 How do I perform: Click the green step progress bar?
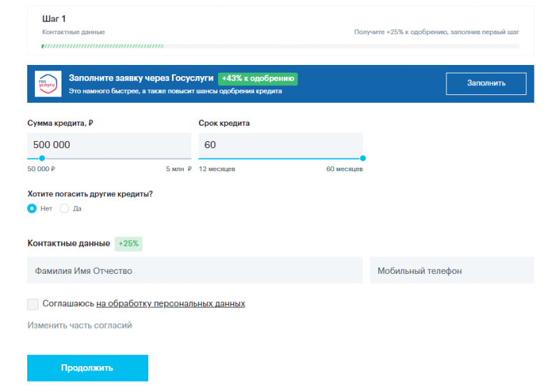103,46
